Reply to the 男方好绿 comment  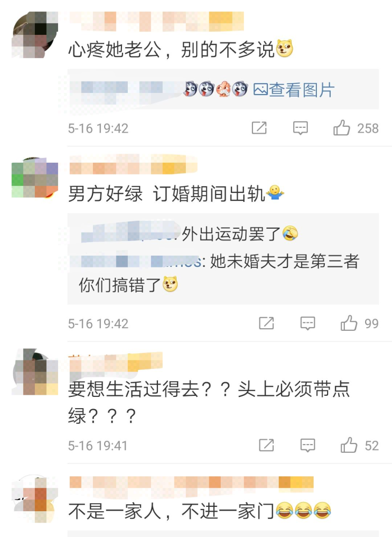point(308,323)
